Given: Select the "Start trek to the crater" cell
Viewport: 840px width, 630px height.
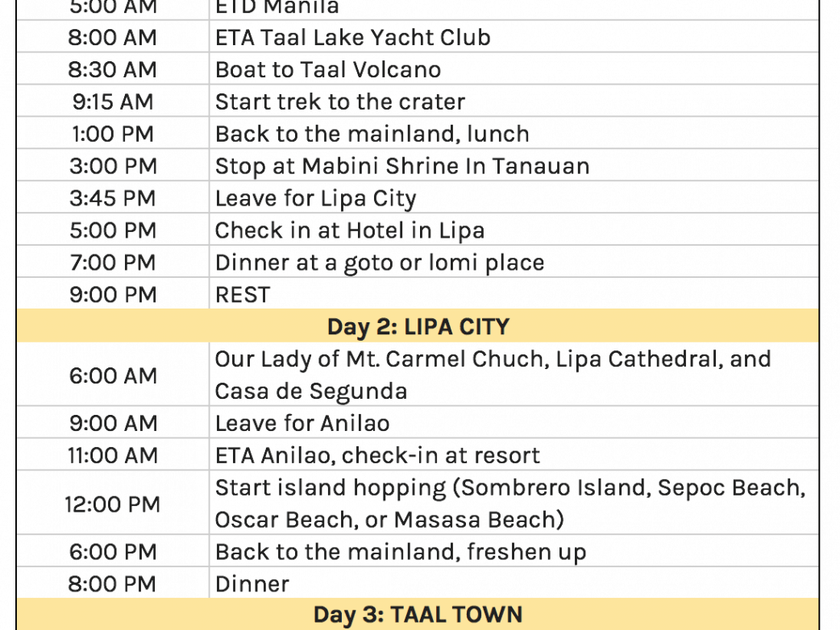Looking at the screenshot, I should tap(339, 102).
